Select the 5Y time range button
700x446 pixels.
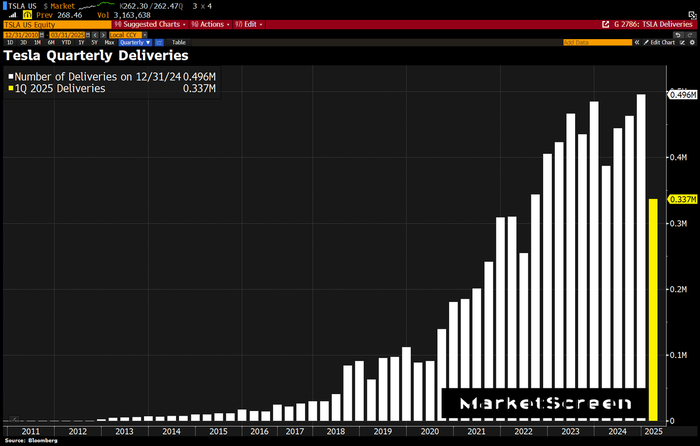(x=92, y=43)
